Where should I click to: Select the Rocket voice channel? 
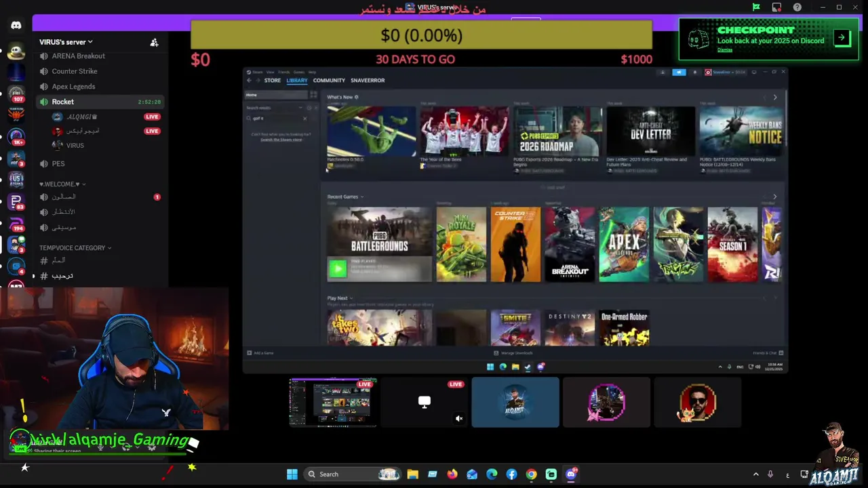[x=100, y=102]
